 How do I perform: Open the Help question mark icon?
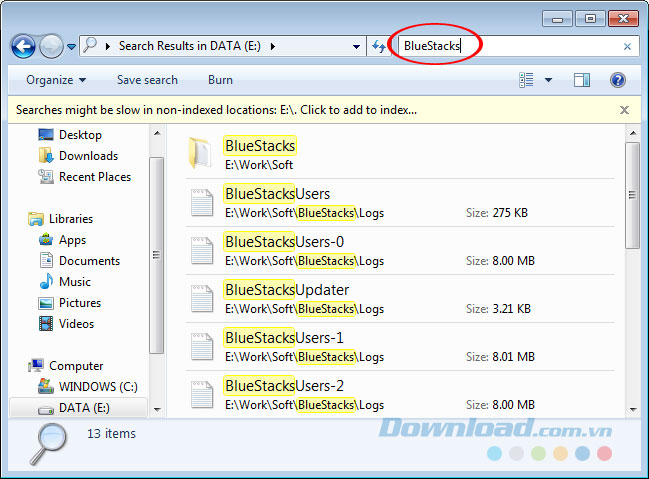point(617,80)
